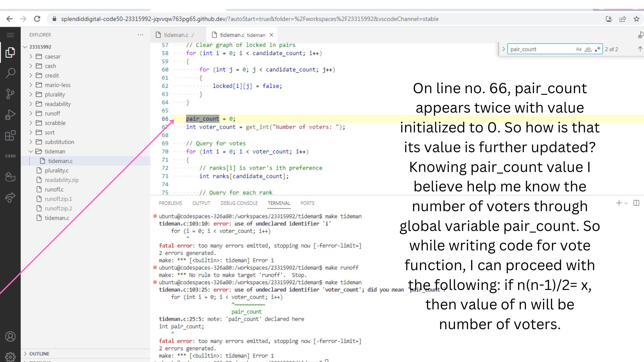Switch to the PORTS tab

pos(307,203)
